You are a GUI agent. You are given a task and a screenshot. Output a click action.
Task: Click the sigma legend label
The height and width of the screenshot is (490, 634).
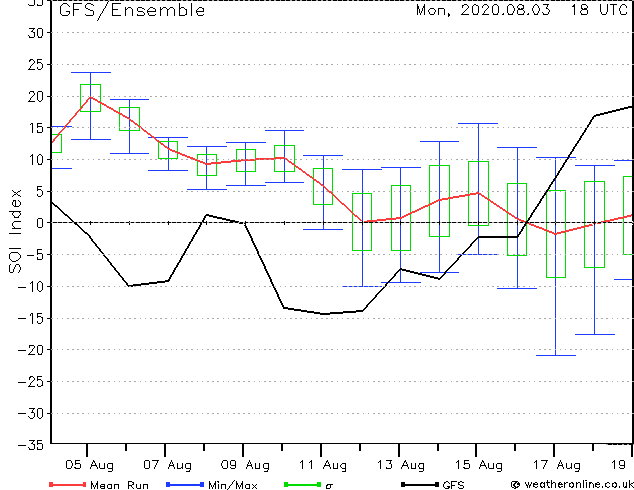(x=329, y=486)
